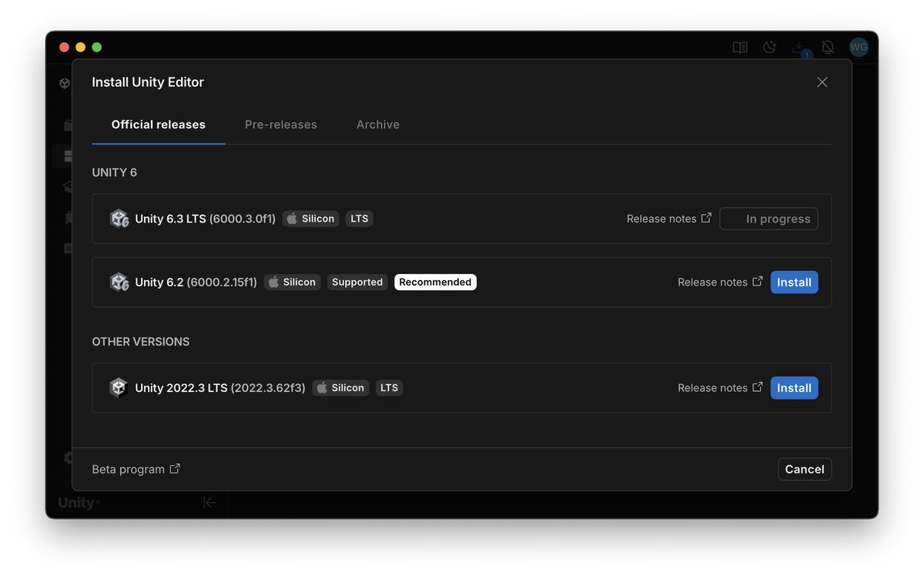Click the muted notifications bell icon
This screenshot has height=579, width=924.
(828, 48)
